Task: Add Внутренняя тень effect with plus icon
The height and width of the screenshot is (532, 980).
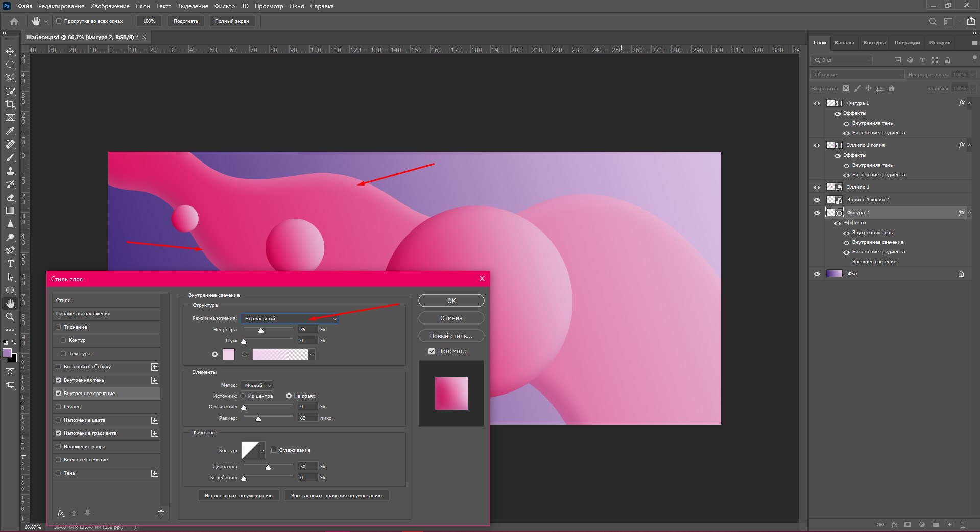Action: point(155,380)
